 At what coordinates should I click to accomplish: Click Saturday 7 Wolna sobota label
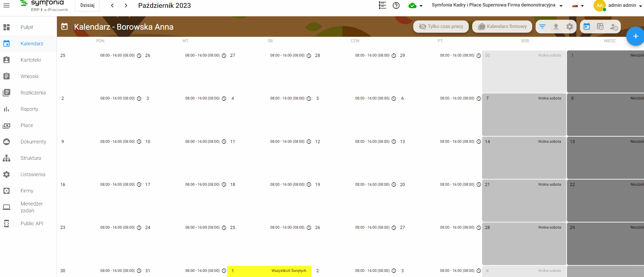550,98
